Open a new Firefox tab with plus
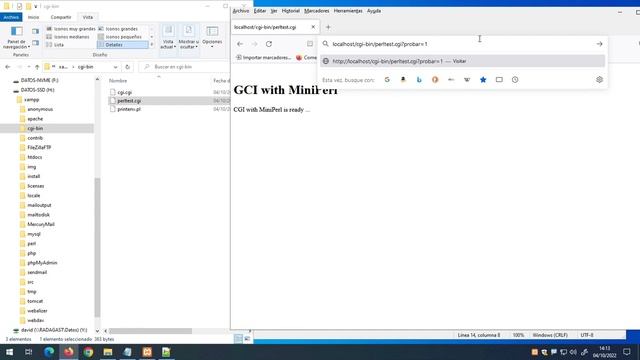This screenshot has height=360, width=640. pos(328,27)
